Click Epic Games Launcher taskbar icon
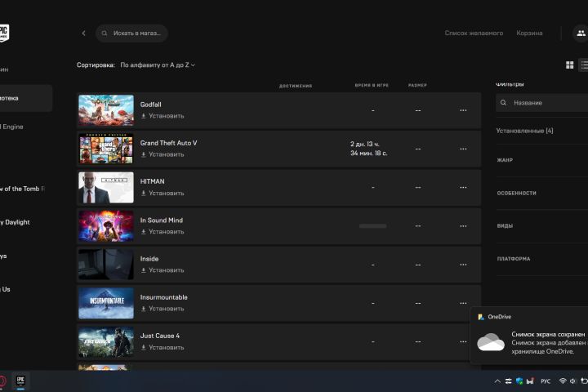Screen dimensions: 588x392 click(x=20, y=381)
